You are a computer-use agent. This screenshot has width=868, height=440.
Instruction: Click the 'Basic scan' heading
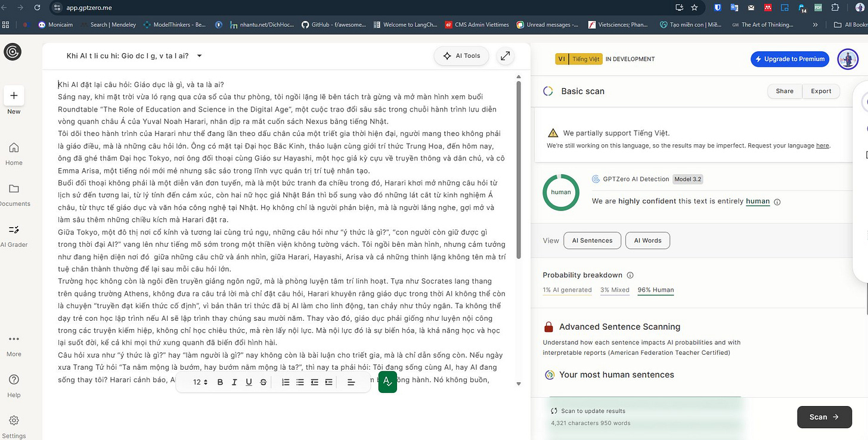point(582,91)
